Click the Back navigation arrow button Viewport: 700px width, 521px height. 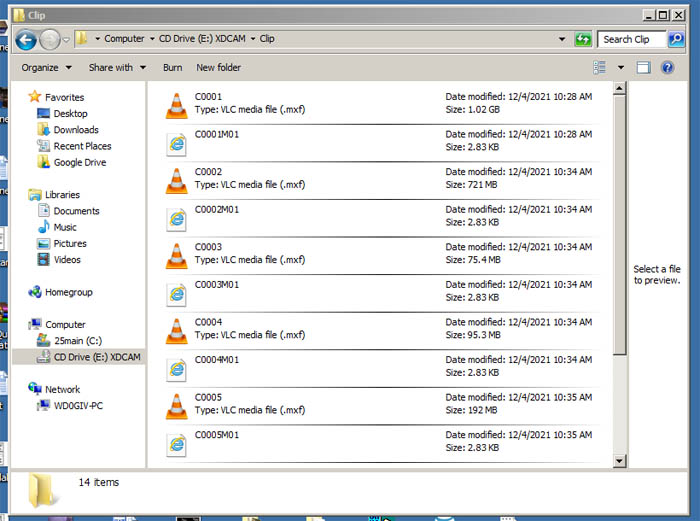pyautogui.click(x=26, y=40)
